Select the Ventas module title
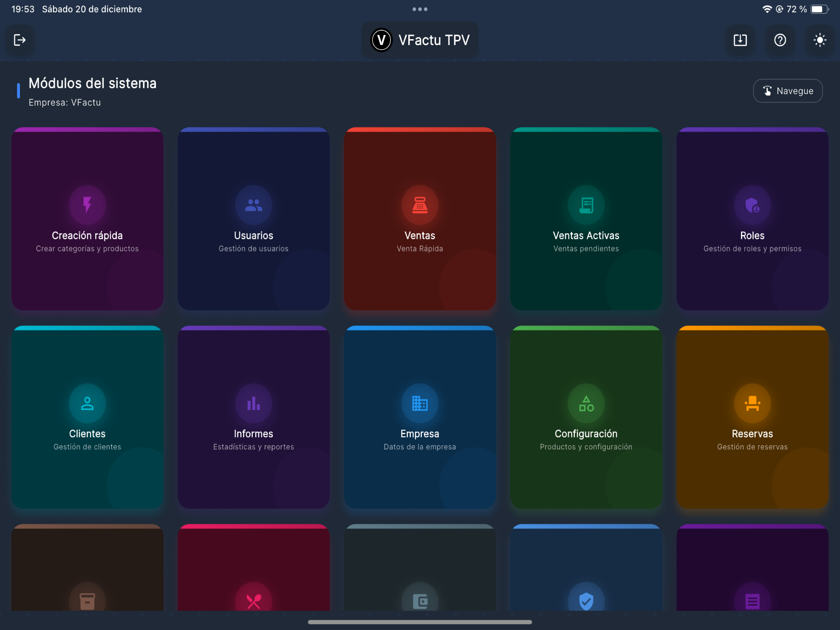This screenshot has height=630, width=840. [x=420, y=236]
